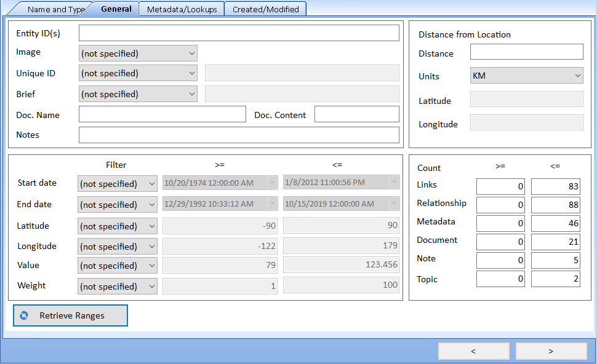This screenshot has width=597, height=364.
Task: Click the Note maximum field showing 5
Action: (x=556, y=260)
